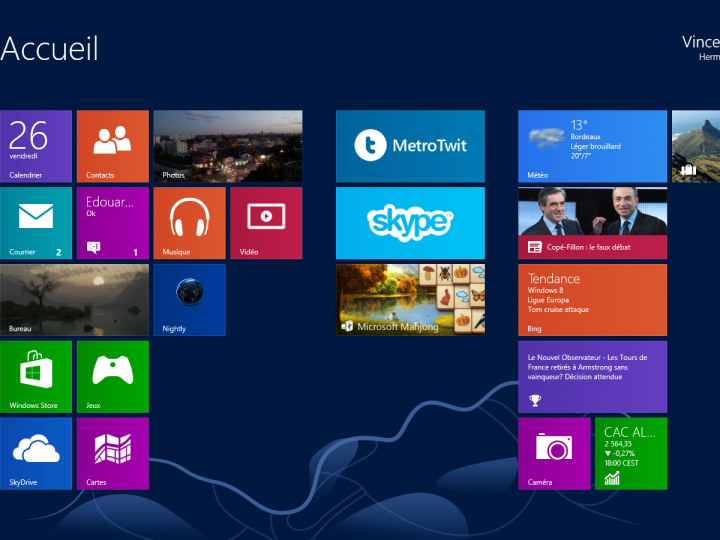720x540 pixels.
Task: Launch the Skype tile
Action: point(411,223)
